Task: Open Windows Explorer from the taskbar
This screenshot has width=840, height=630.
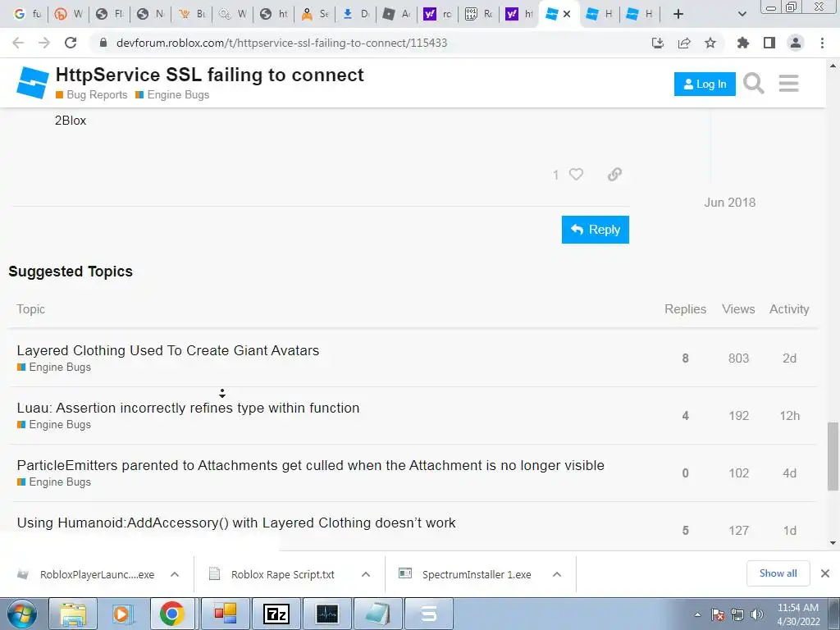Action: pos(73,614)
